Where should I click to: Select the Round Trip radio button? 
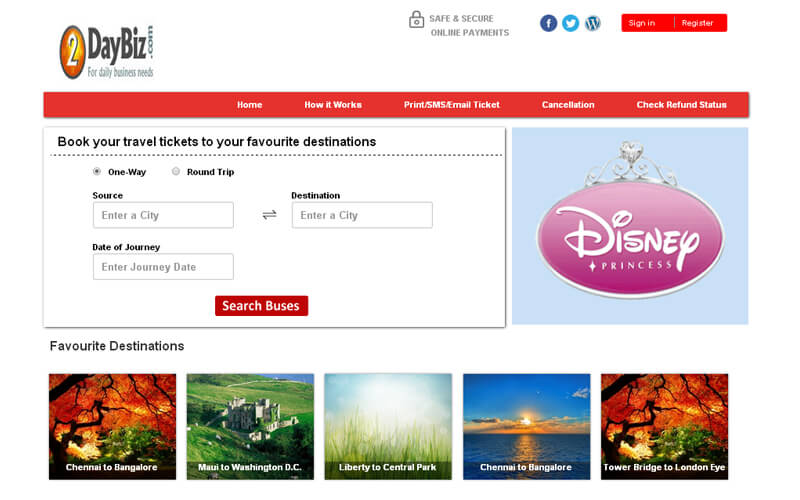coord(176,171)
